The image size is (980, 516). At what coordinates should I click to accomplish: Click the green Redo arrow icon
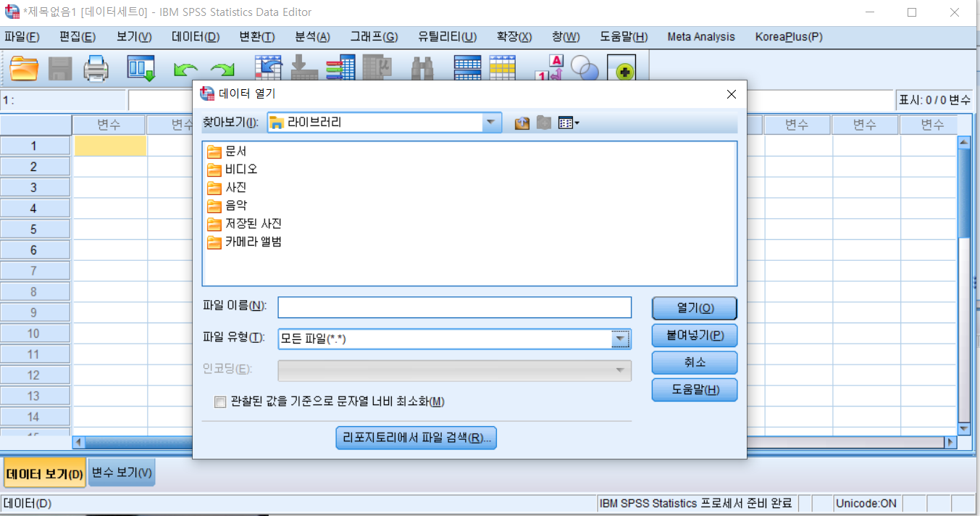click(222, 70)
